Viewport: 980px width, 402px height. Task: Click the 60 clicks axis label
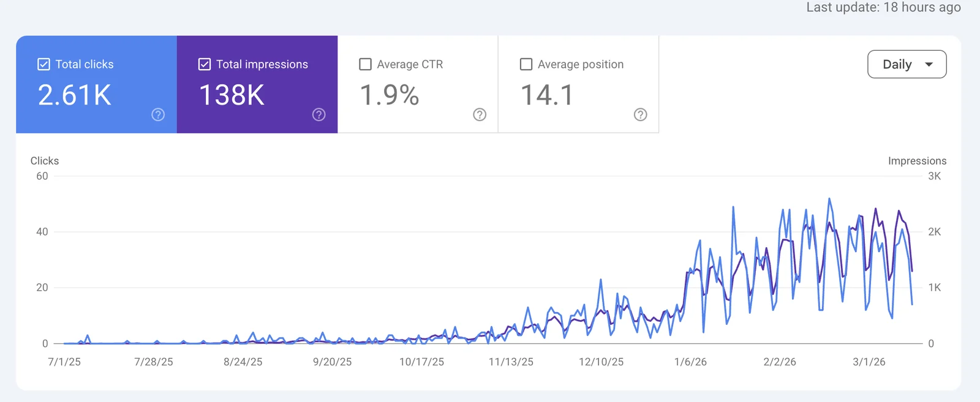click(42, 176)
